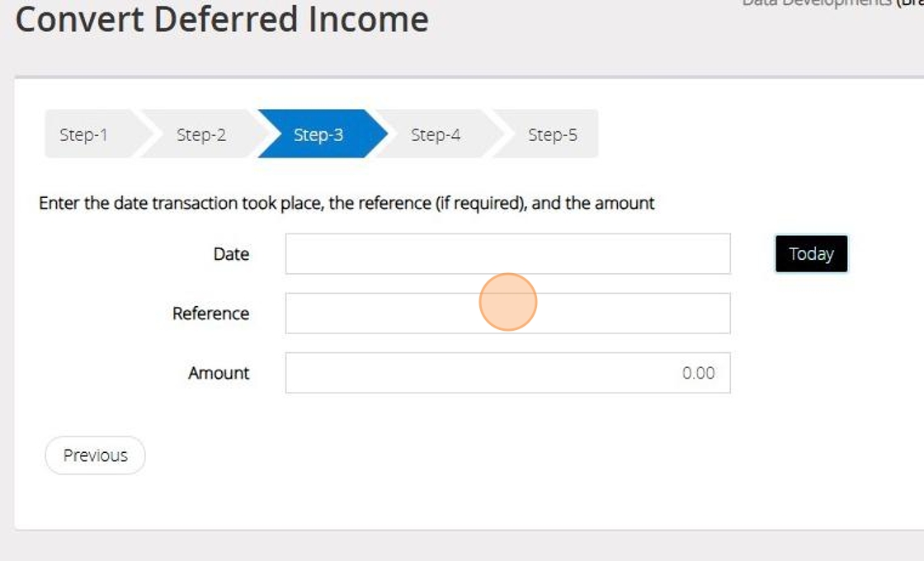
Task: Go to the Step-1 wizard tab
Action: [x=84, y=134]
